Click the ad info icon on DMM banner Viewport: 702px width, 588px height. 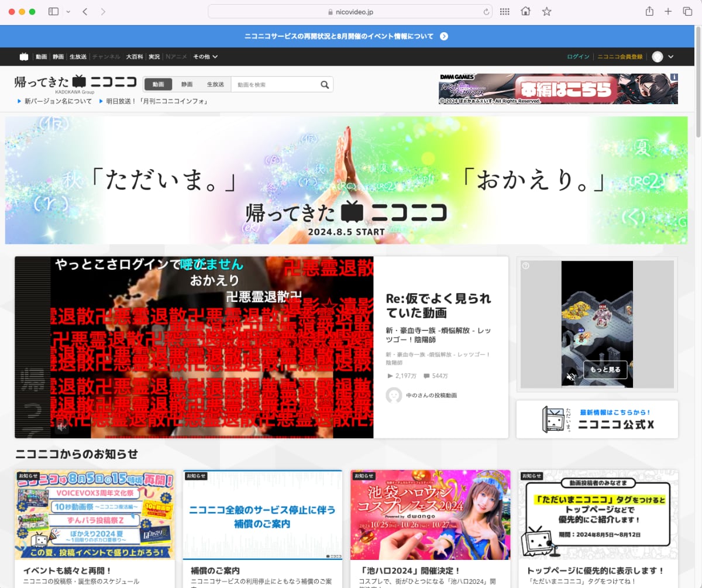click(x=674, y=77)
